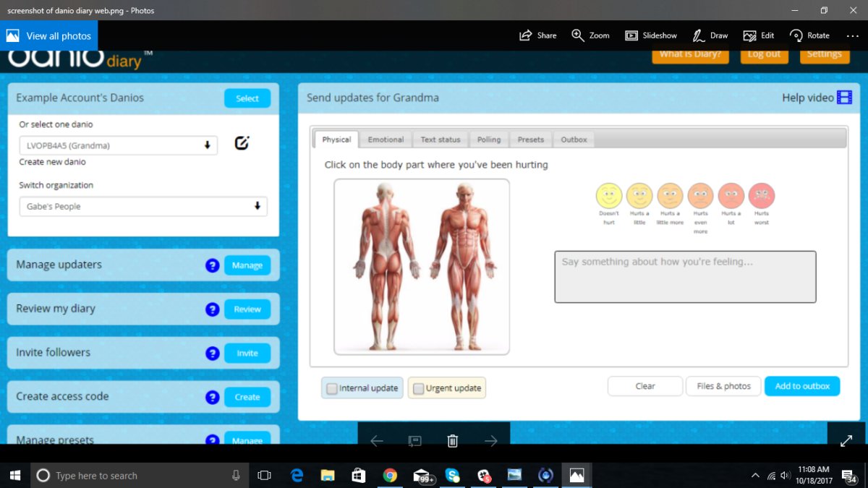Click the back-view body figure
Viewport: 868px width, 488px height.
point(385,267)
